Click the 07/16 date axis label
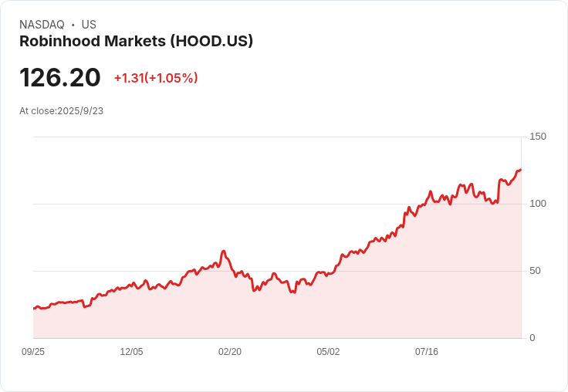Screen dimensions: 568x392 point(427,352)
